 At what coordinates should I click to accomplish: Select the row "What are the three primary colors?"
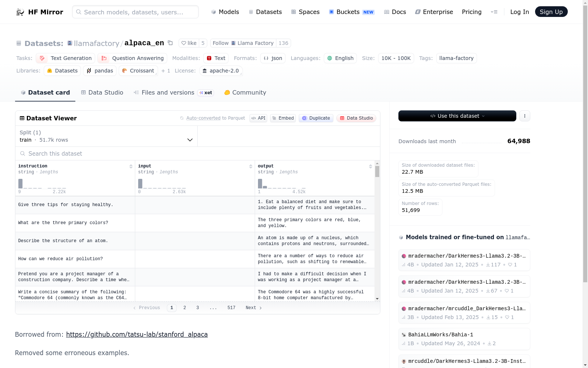click(195, 223)
